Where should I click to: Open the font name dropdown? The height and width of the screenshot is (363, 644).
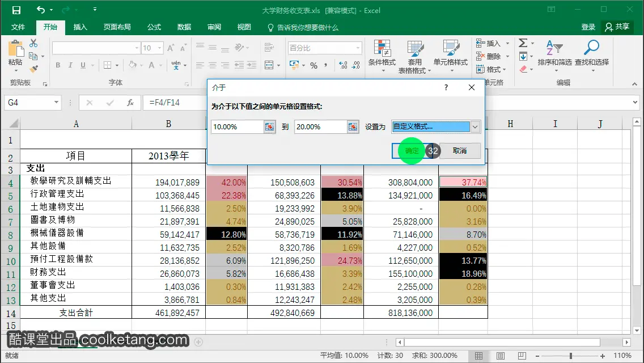point(137,48)
